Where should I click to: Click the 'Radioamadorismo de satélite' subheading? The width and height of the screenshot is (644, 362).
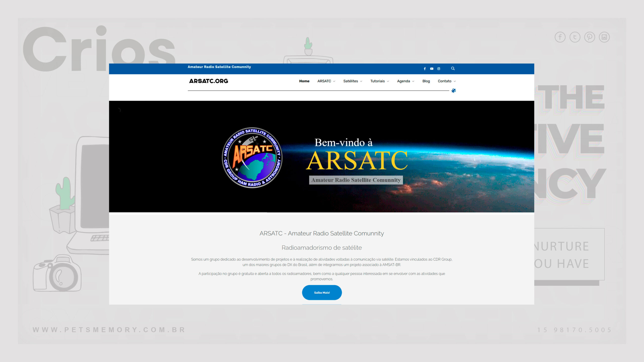pyautogui.click(x=322, y=248)
